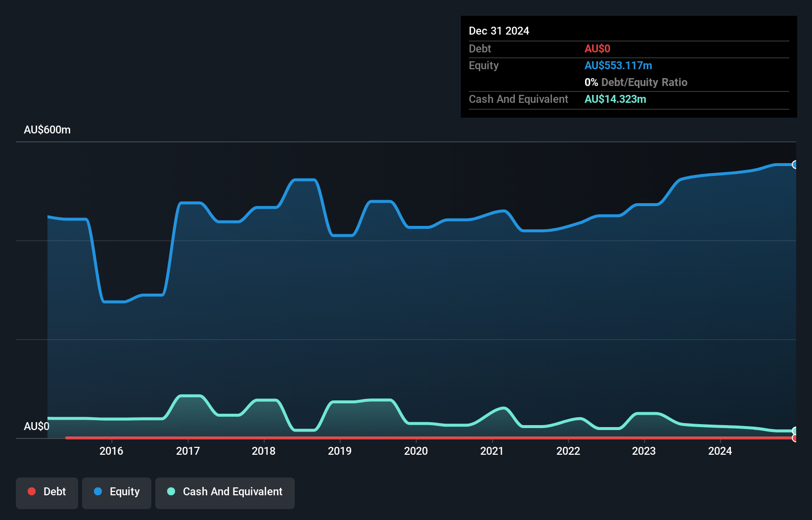This screenshot has height=520, width=812.
Task: Click the 0% Debt/Equity Ratio text
Action: click(x=636, y=82)
